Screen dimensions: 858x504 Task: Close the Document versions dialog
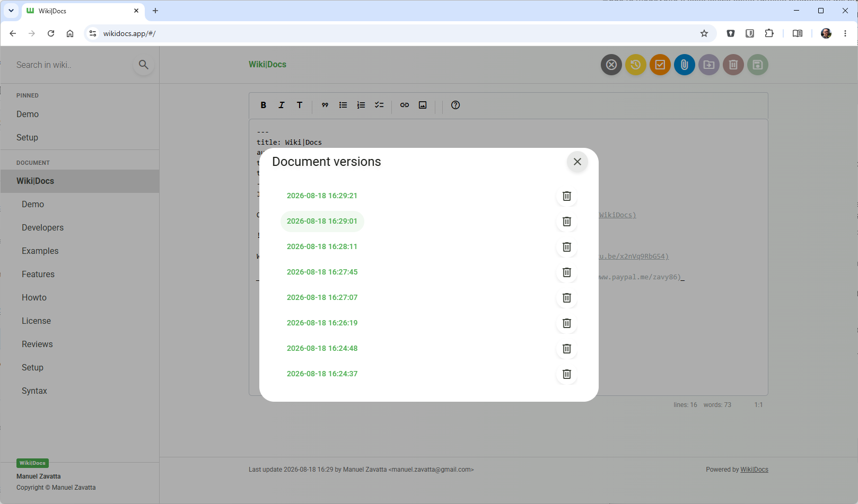[x=577, y=162]
